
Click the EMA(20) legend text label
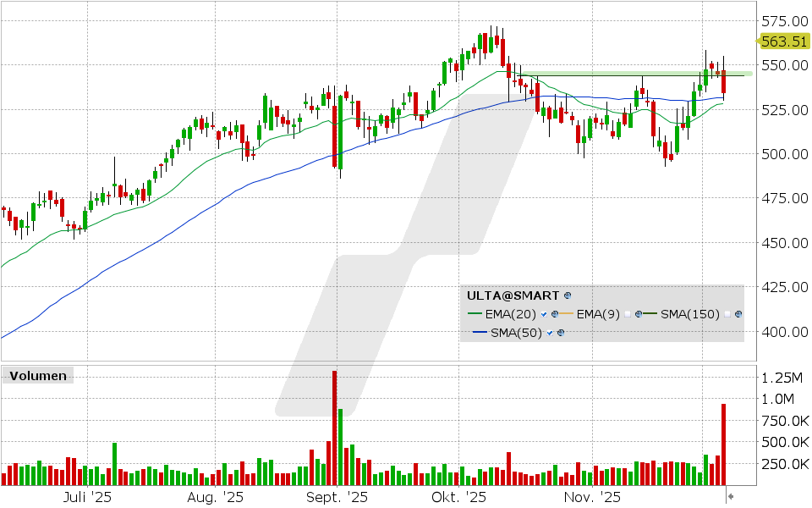(x=509, y=314)
